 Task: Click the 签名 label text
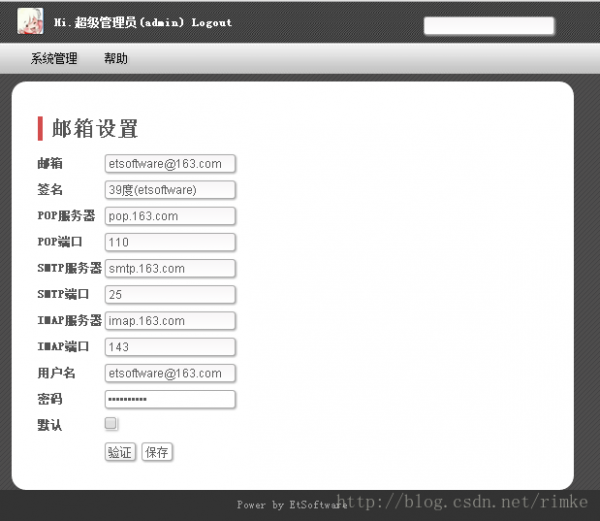point(49,189)
